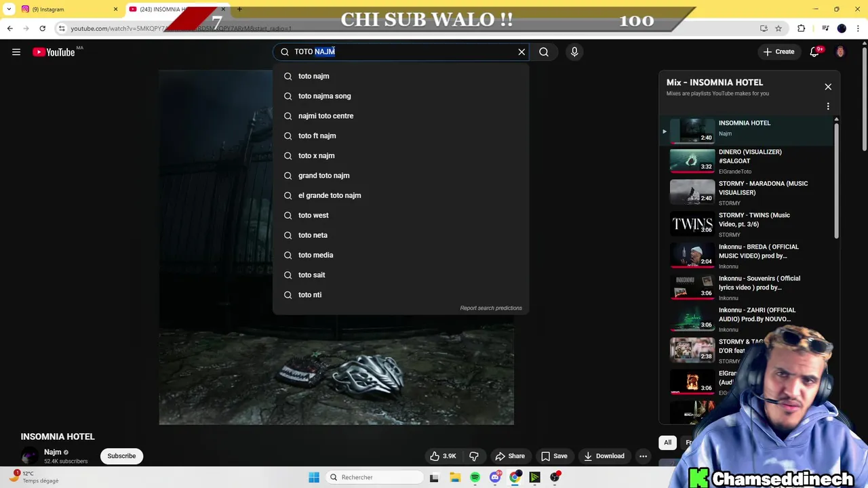868x488 pixels.
Task: Pick the 'toto sait' suggestion
Action: click(x=400, y=275)
